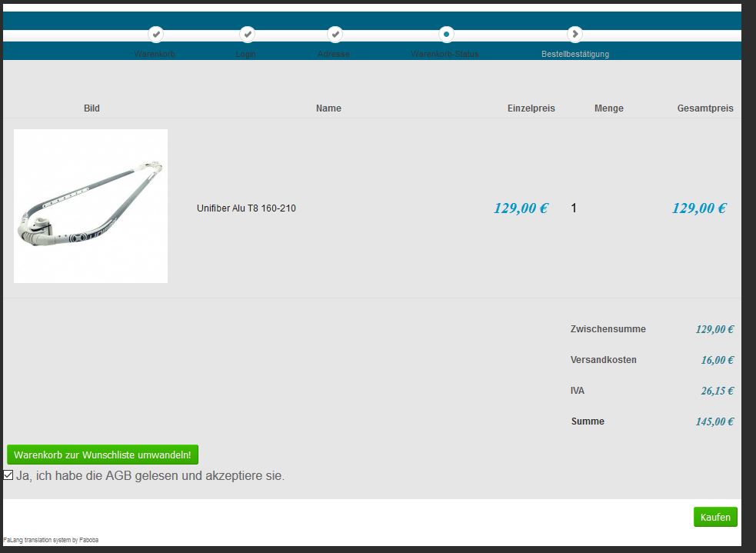Screen dimensions: 756x553
Task: Click Warenkorb zur Wunschliste umwandeln button
Action: pyautogui.click(x=103, y=455)
